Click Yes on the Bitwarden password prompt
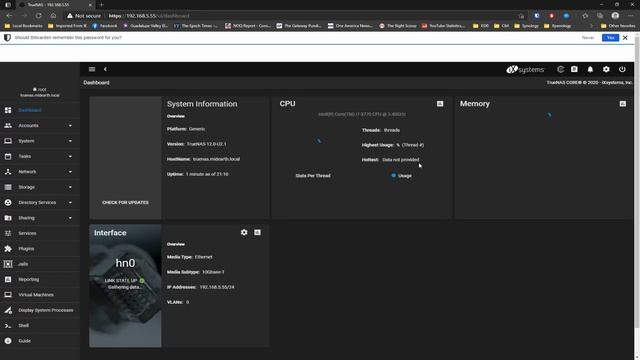Image resolution: width=640 pixels, height=360 pixels. pyautogui.click(x=610, y=38)
